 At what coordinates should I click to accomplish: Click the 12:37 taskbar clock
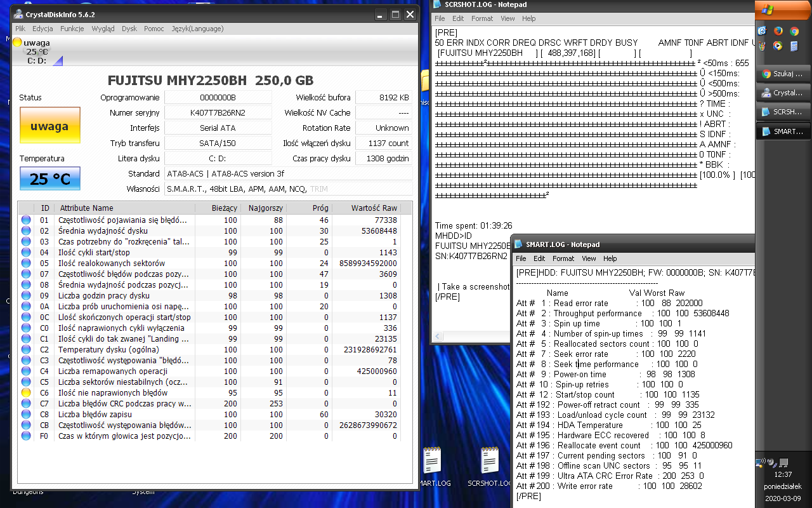(783, 474)
